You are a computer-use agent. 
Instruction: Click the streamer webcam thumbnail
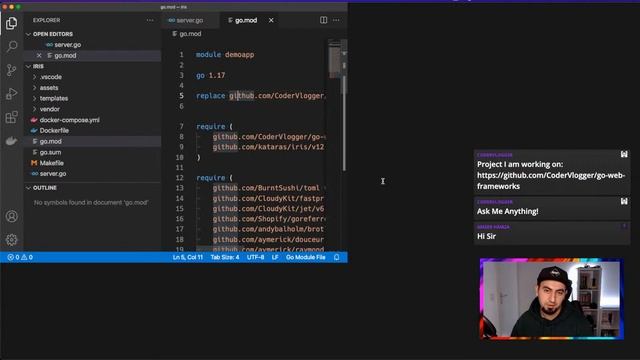(551, 299)
